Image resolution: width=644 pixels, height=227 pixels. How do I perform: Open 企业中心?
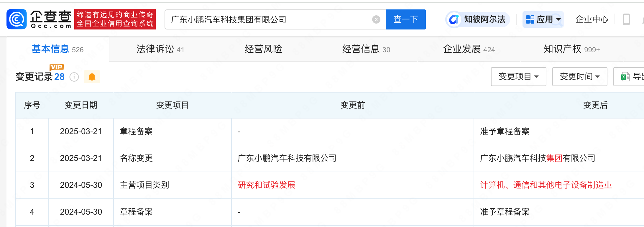click(x=592, y=19)
